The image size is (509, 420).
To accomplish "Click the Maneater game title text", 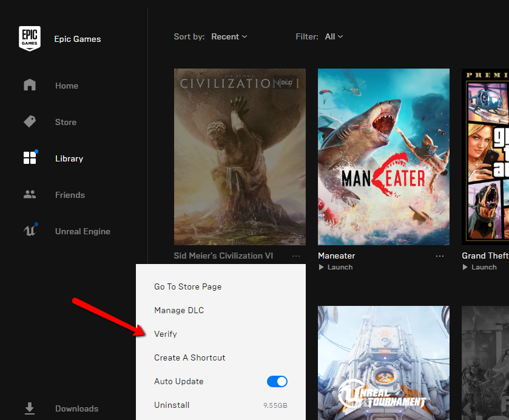I will (336, 256).
